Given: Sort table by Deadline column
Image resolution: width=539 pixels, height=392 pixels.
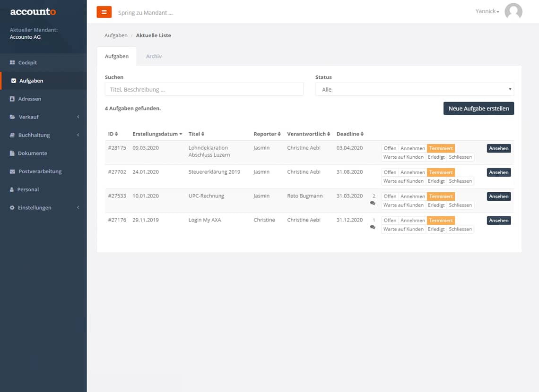Looking at the screenshot, I should coord(350,134).
